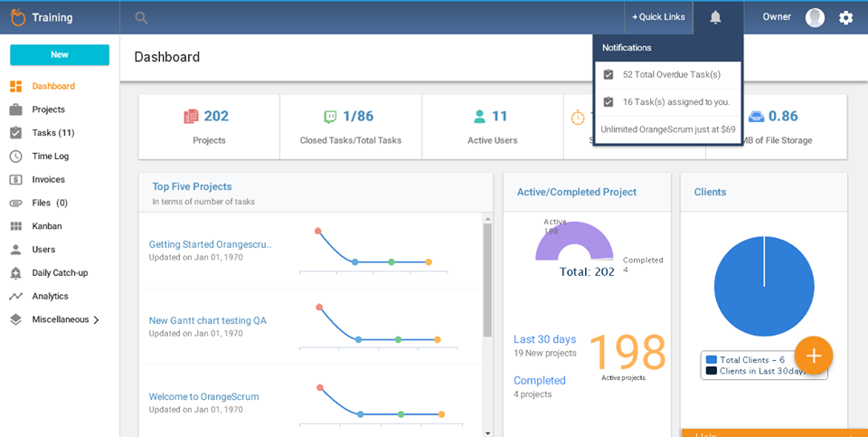The width and height of the screenshot is (868, 437).
Task: Click the Analytics line chart icon
Action: pos(15,296)
